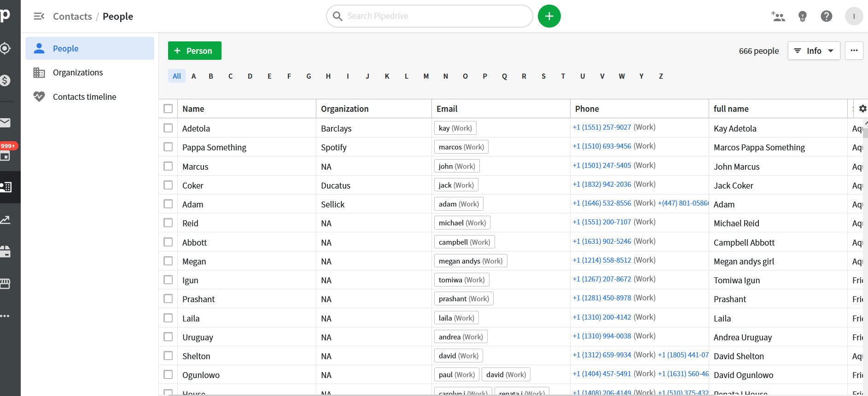Open table column settings gear icon
This screenshot has height=396, width=868.
(862, 109)
